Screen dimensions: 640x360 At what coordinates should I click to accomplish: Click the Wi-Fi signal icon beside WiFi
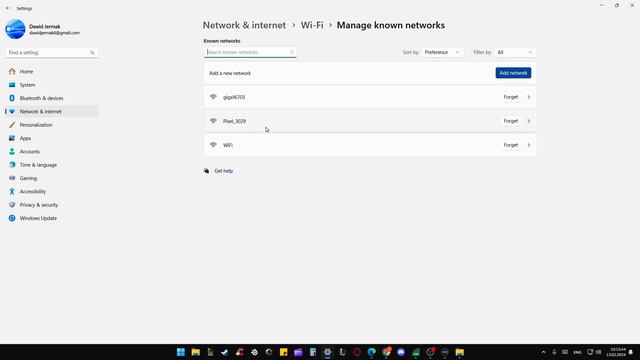213,145
